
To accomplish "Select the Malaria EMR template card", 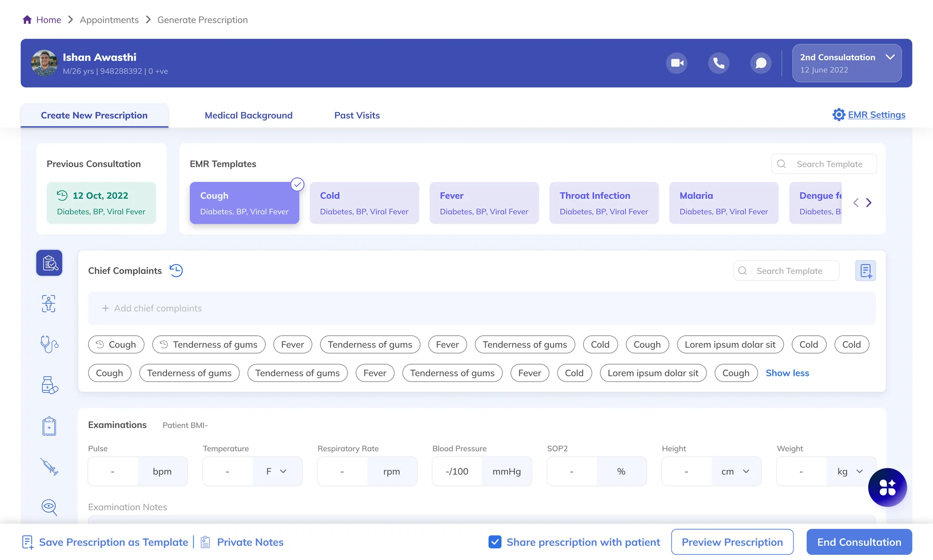I will point(724,203).
